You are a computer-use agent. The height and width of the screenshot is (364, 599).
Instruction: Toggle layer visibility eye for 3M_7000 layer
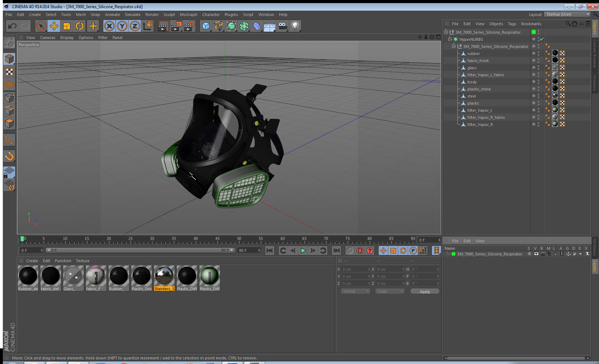point(536,254)
